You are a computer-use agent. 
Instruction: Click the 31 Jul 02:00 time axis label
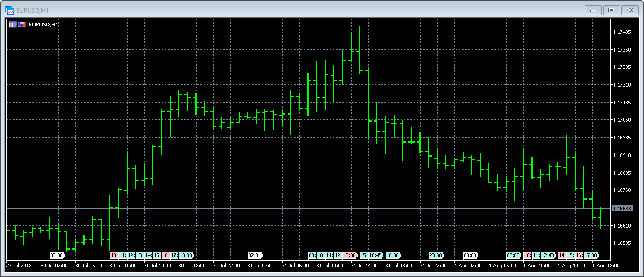(x=261, y=266)
